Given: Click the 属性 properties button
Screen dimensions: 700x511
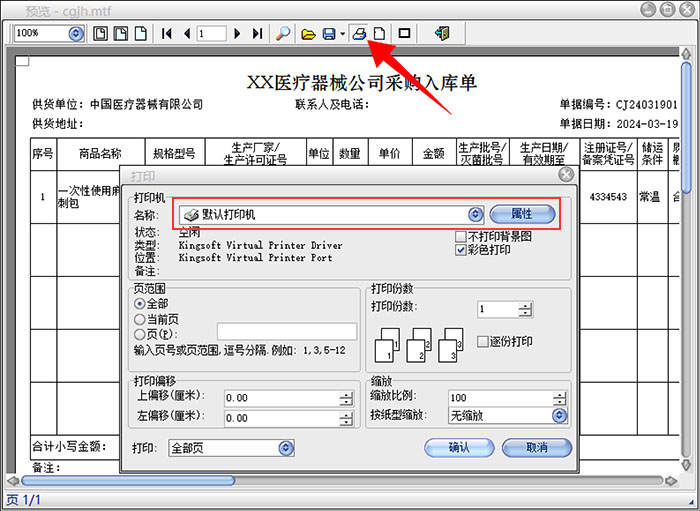Looking at the screenshot, I should pos(521,214).
